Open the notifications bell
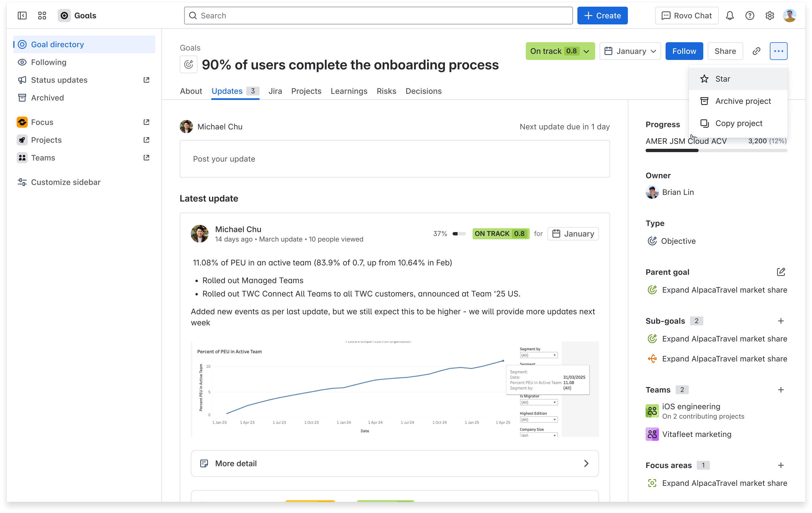The width and height of the screenshot is (812, 513). (730, 16)
